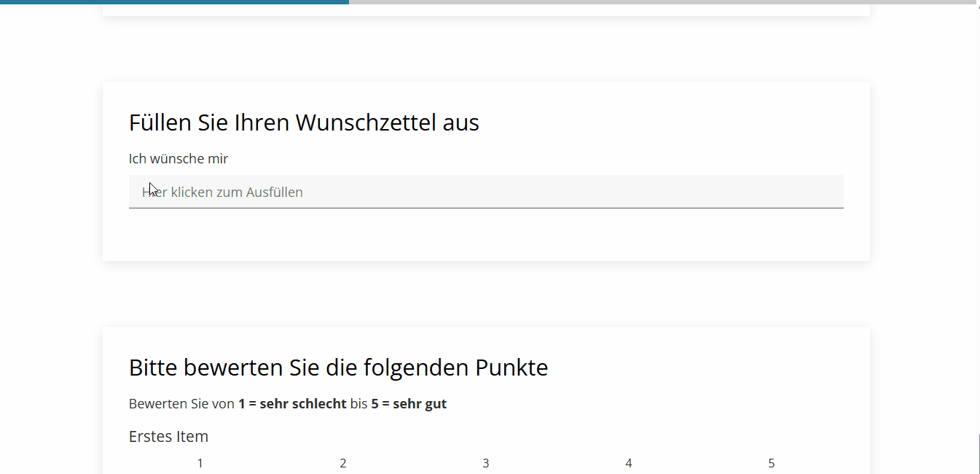Viewport: 980px width, 474px height.
Task: Click the filled blue portion of the progress bar
Action: (175, 2)
